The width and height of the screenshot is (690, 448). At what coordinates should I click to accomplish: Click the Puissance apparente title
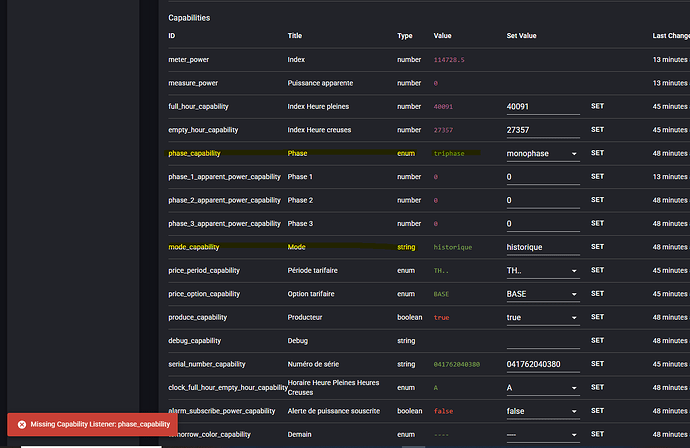[320, 83]
